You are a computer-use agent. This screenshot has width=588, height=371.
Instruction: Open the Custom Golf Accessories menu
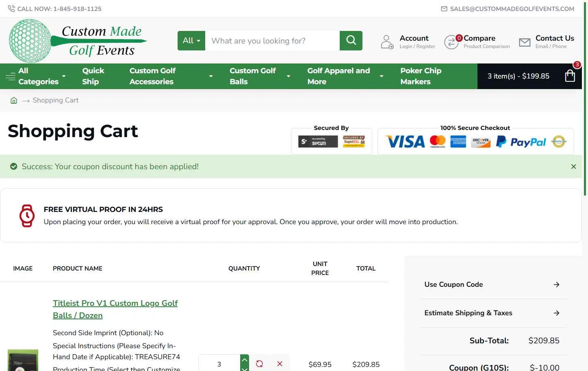click(152, 76)
